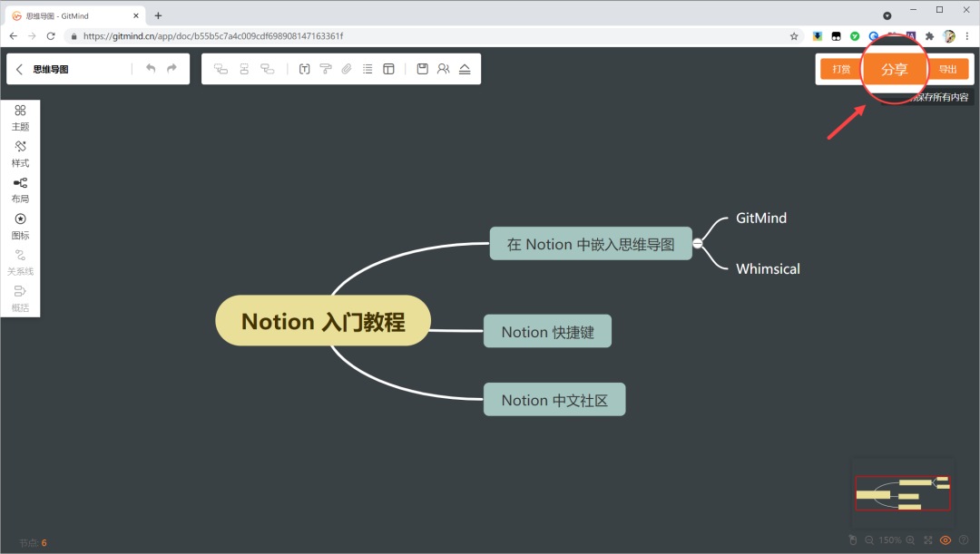The image size is (980, 554).
Task: Click the 分享 share button
Action: point(895,69)
